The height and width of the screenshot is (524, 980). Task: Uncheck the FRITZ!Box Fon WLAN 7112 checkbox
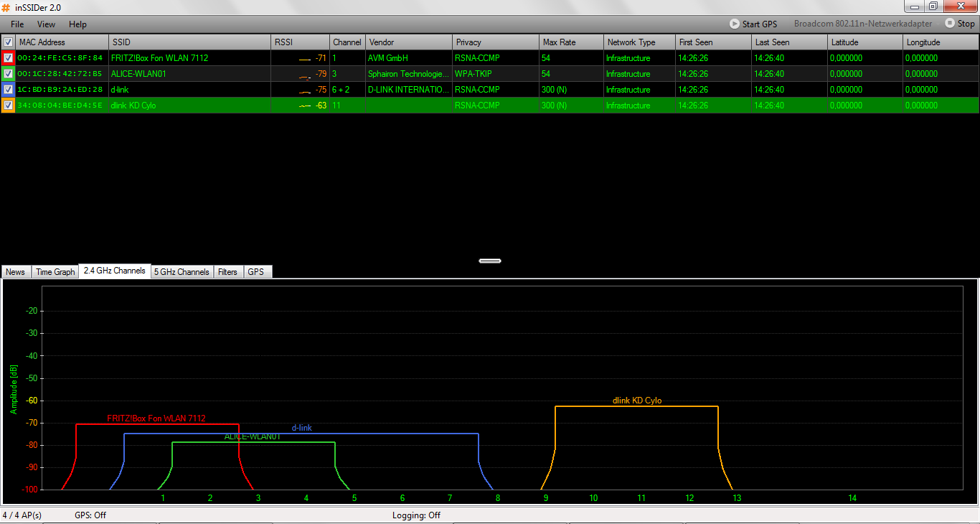[8, 57]
